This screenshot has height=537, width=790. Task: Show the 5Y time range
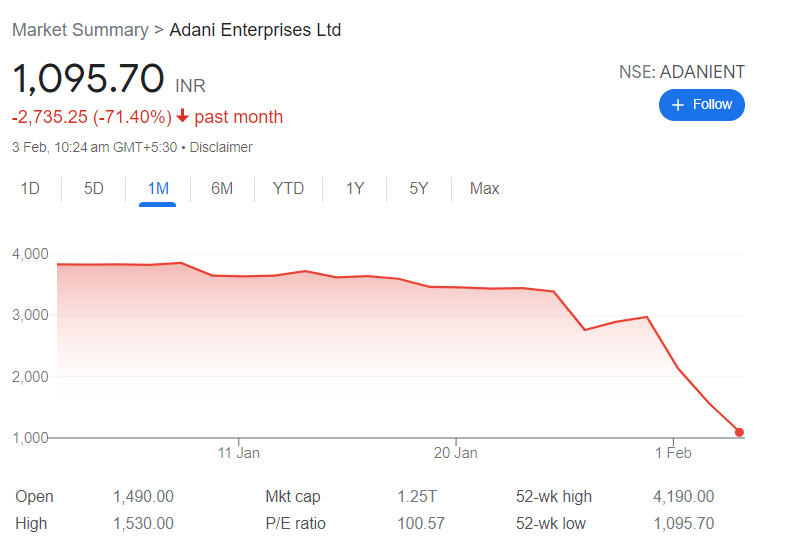[419, 188]
